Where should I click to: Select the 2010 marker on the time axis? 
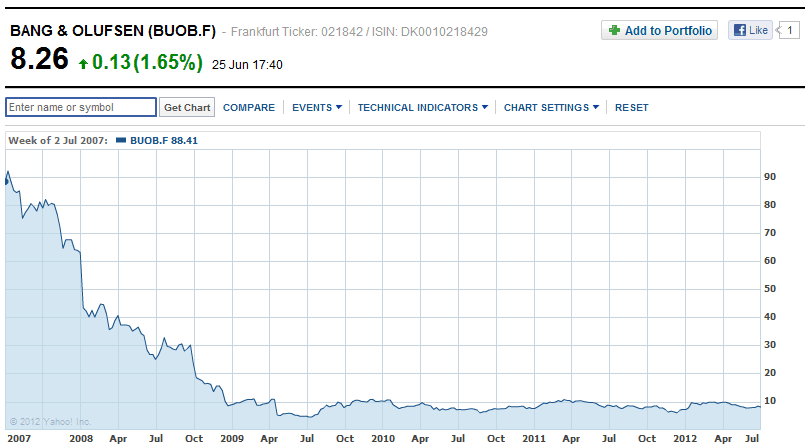pos(383,438)
